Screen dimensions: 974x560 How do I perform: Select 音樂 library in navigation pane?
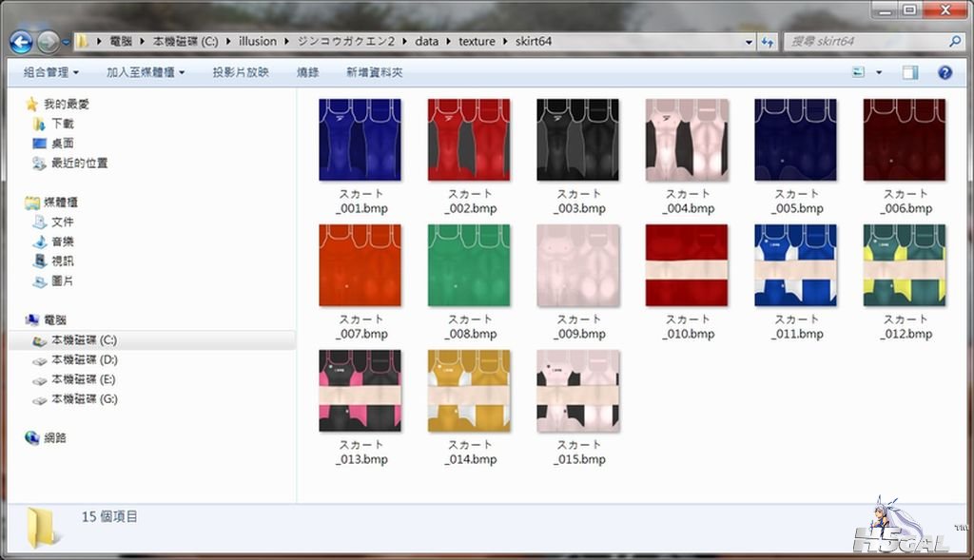coord(62,241)
